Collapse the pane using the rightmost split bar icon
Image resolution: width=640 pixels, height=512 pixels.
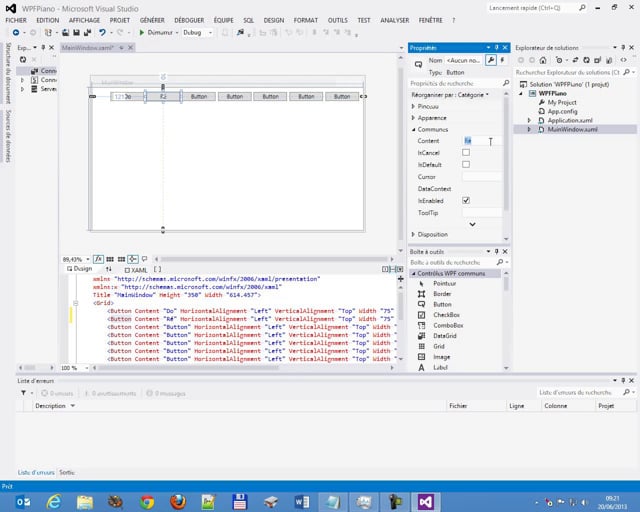click(x=400, y=269)
